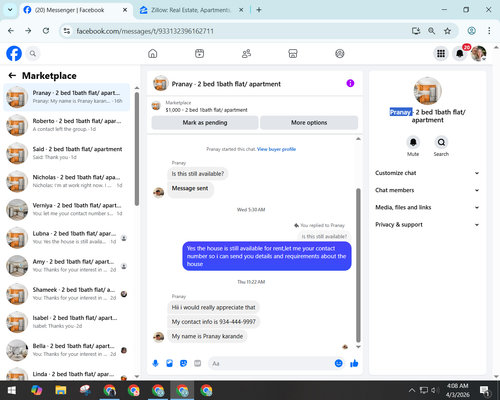Image resolution: width=500 pixels, height=400 pixels.
Task: Choose a sticker from the sticker icon
Action: click(x=183, y=363)
